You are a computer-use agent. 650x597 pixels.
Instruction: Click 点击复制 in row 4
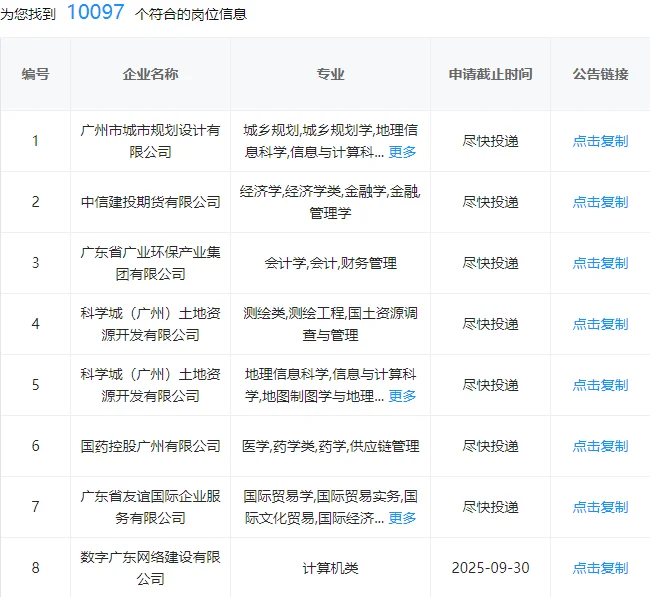coord(600,324)
